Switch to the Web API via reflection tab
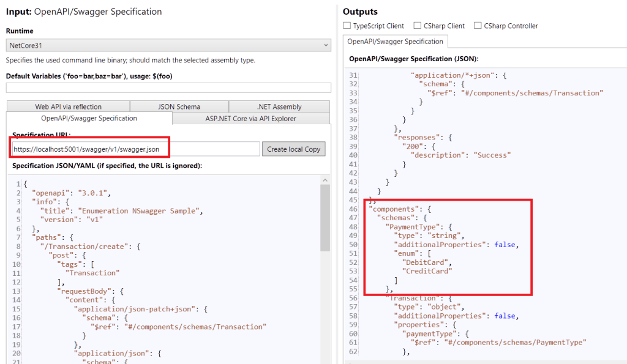Viewport: 627px width, 364px height. tap(67, 106)
